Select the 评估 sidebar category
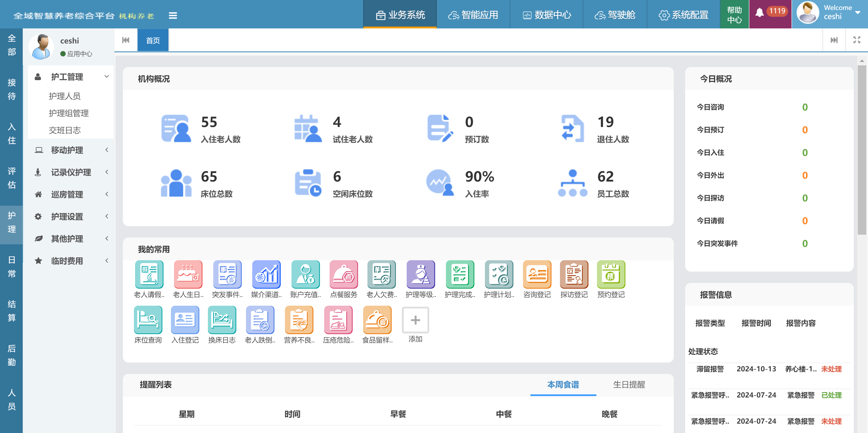This screenshot has width=868, height=433. [11, 178]
